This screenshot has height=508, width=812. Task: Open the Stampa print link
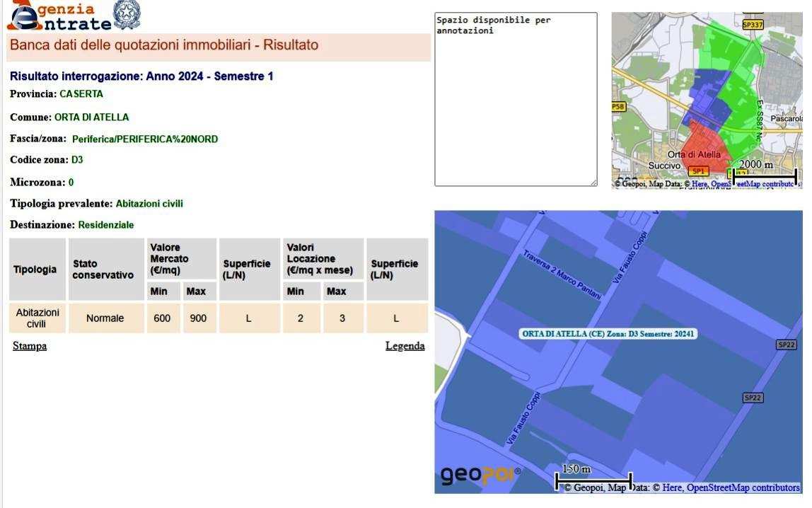coord(30,346)
